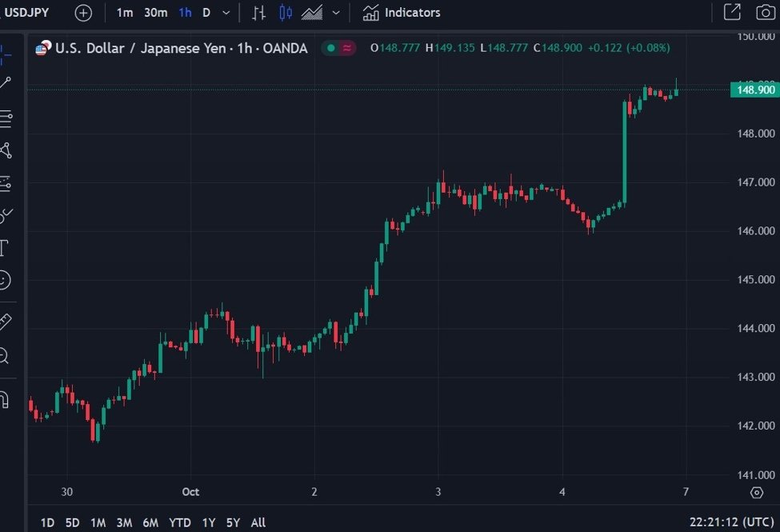Open chart settings gear near time axis
Viewport: 780px width, 532px height.
pos(756,492)
